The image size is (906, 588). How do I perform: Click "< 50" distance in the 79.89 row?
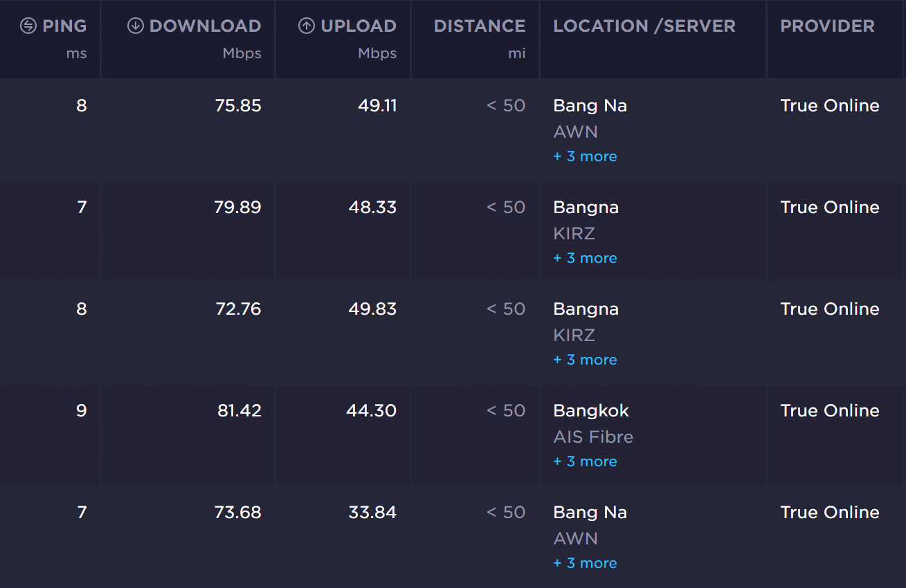coord(506,208)
